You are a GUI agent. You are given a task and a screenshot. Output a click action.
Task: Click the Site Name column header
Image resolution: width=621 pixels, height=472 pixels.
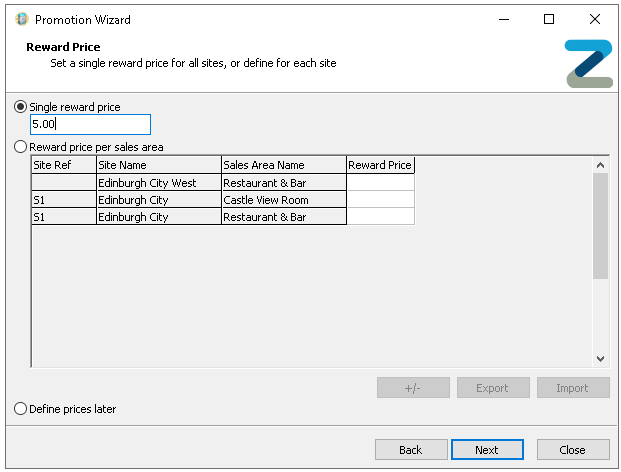pos(158,165)
